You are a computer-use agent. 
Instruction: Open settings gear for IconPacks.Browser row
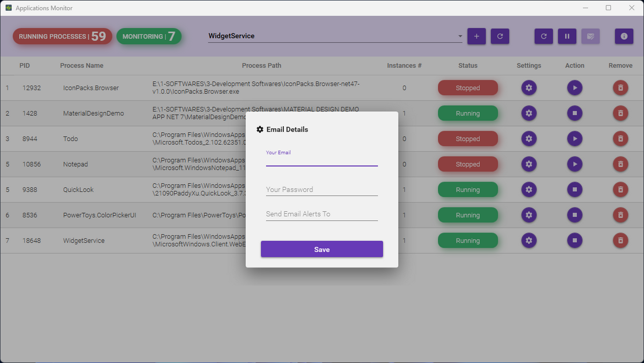point(529,88)
